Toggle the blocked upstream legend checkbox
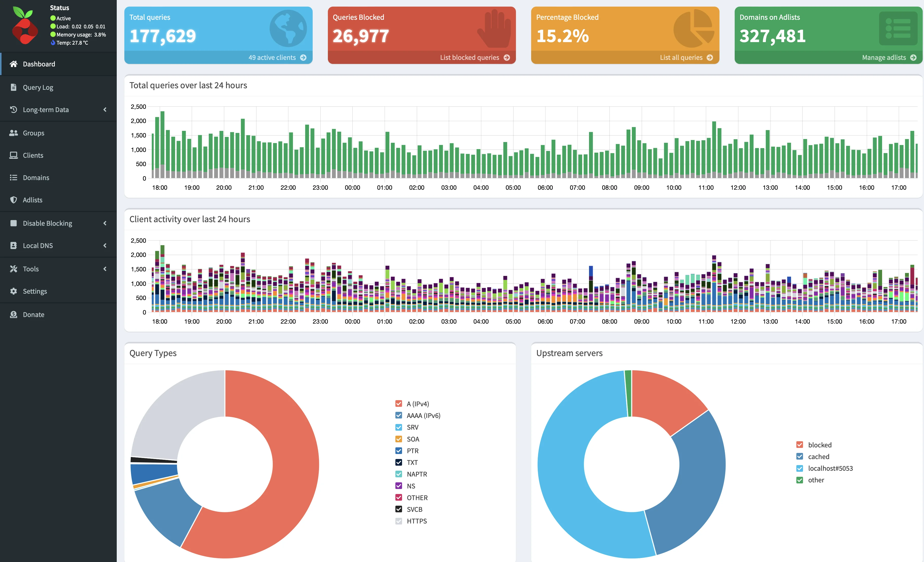 click(x=799, y=445)
